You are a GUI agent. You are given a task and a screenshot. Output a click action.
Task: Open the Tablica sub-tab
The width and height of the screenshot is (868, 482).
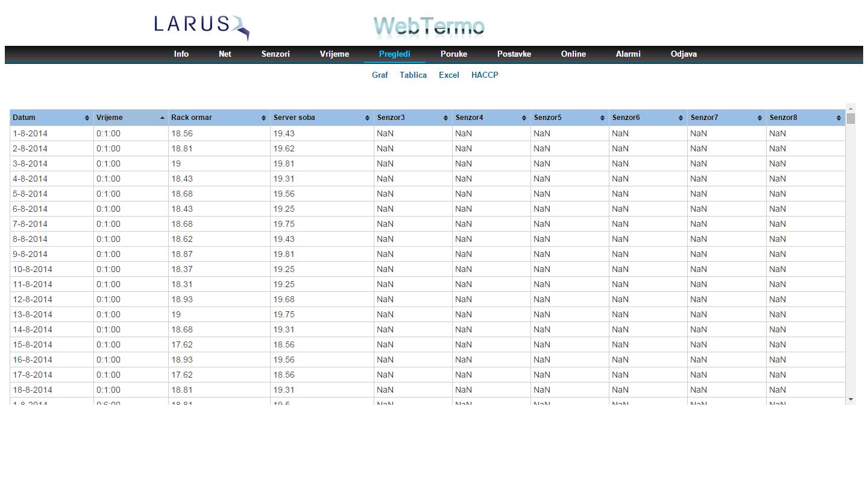click(413, 75)
